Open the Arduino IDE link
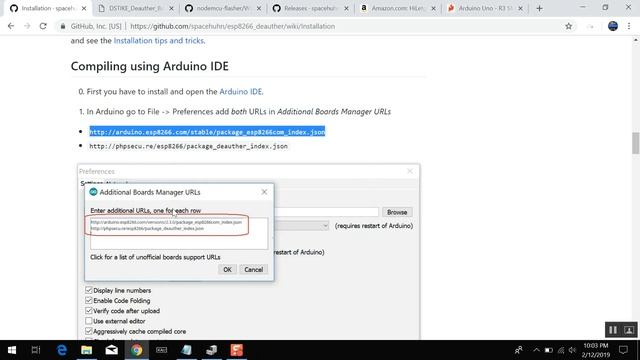The height and width of the screenshot is (360, 640). point(241,91)
